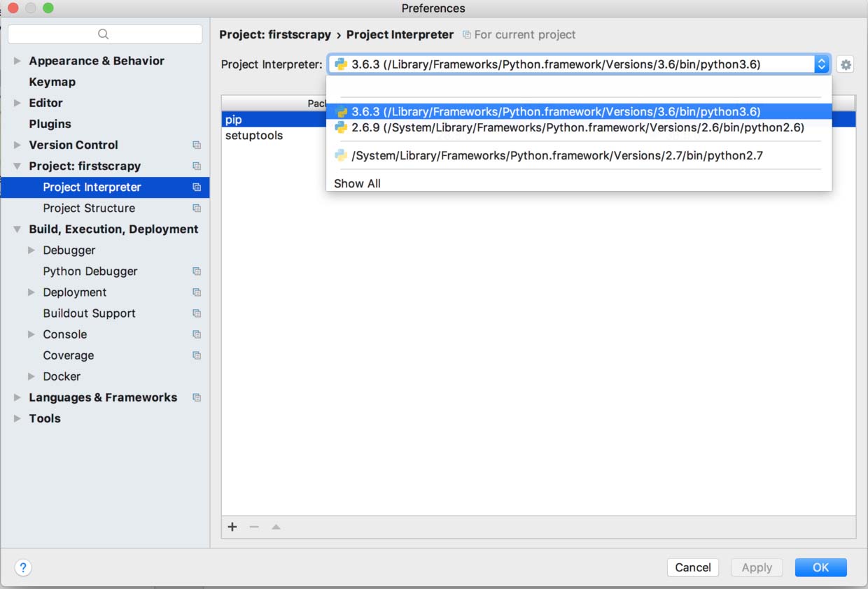This screenshot has width=868, height=589.
Task: Upgrade package with up-arrow icon
Action: (276, 527)
